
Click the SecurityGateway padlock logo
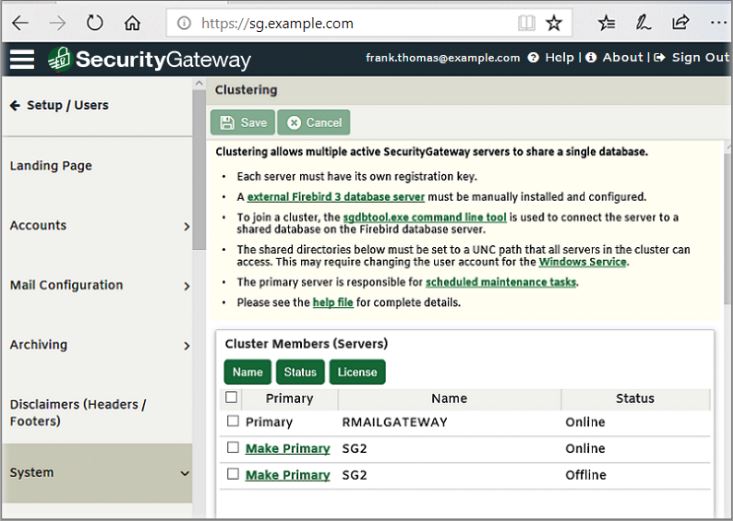tap(59, 59)
